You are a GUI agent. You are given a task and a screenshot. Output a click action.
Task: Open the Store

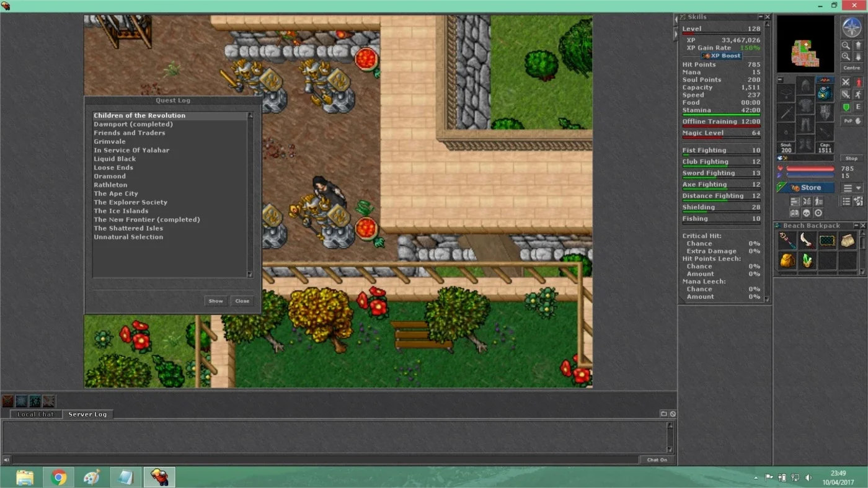pyautogui.click(x=806, y=188)
